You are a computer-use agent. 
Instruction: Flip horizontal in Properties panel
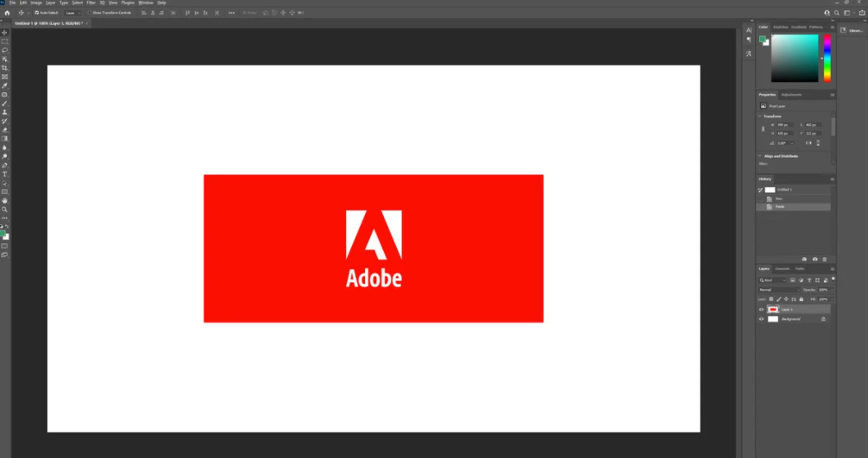pyautogui.click(x=808, y=142)
